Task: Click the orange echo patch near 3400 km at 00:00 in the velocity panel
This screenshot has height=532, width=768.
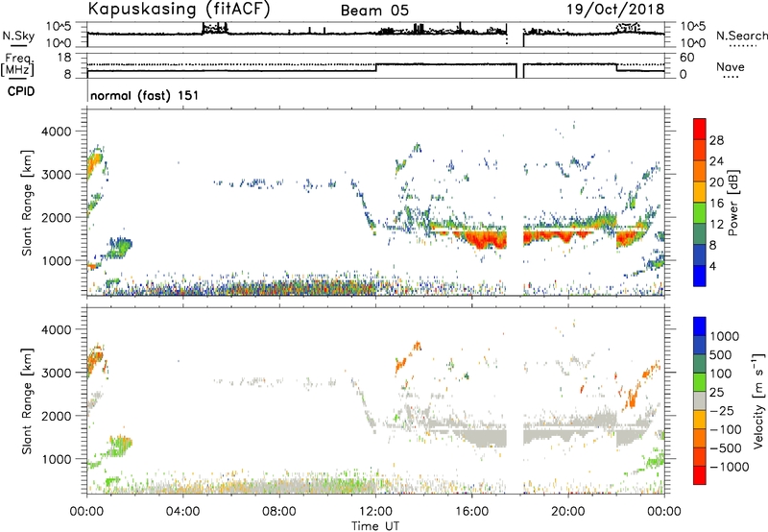Action: [94, 361]
